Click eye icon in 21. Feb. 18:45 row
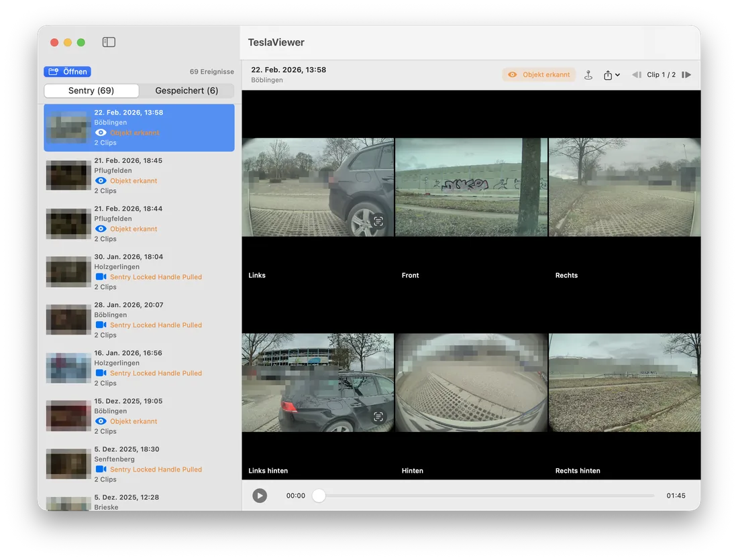 (101, 180)
